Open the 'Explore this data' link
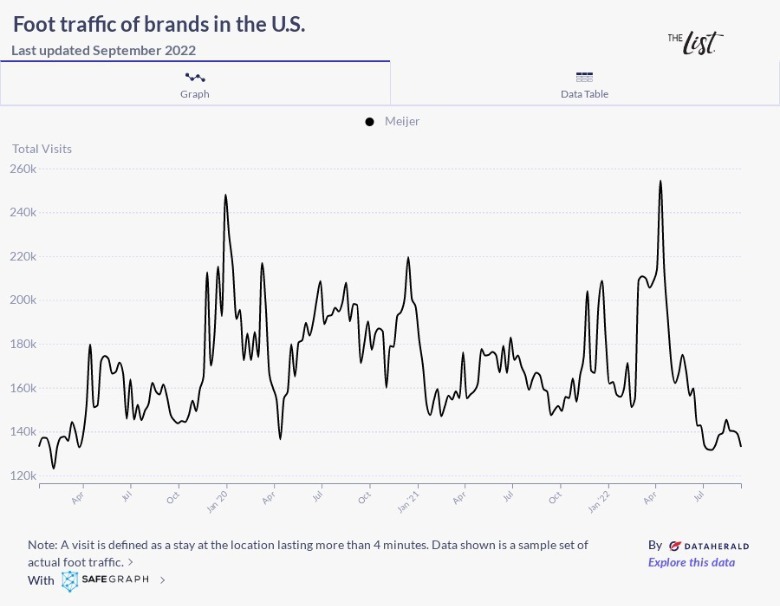The width and height of the screenshot is (780, 606). tap(691, 562)
